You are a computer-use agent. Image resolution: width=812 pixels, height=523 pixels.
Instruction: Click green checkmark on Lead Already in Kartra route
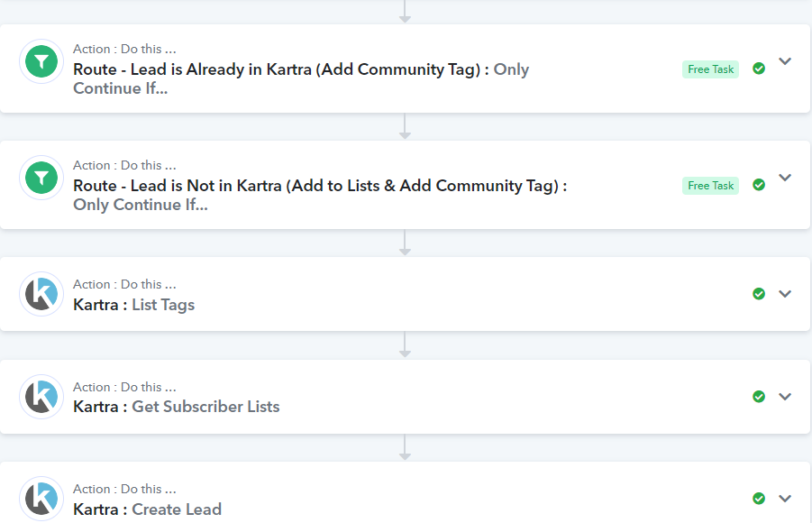click(759, 69)
